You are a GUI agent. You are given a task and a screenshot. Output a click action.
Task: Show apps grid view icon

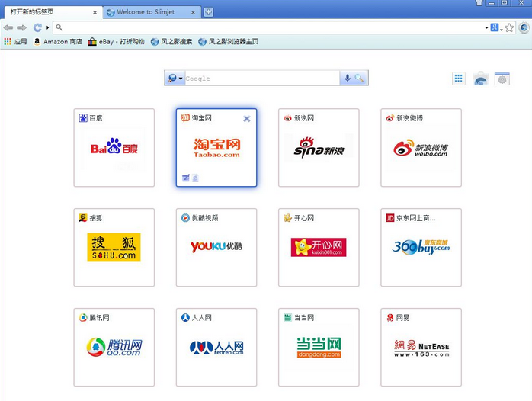pyautogui.click(x=459, y=79)
